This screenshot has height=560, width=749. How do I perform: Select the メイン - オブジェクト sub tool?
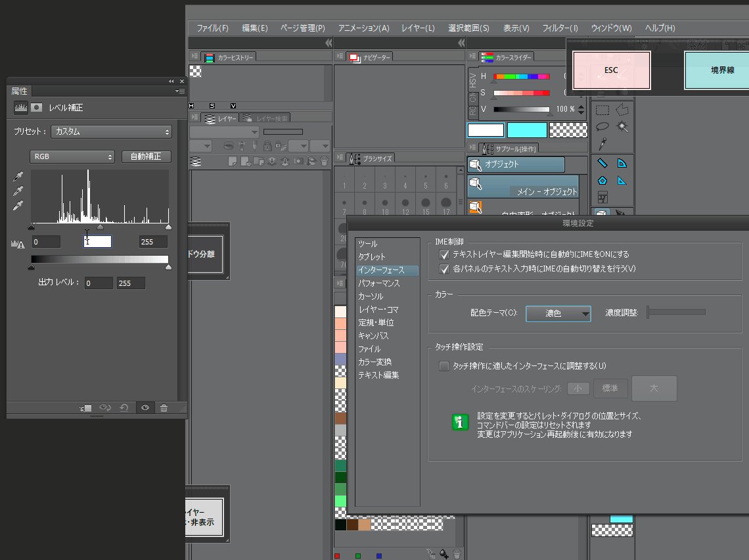(523, 187)
